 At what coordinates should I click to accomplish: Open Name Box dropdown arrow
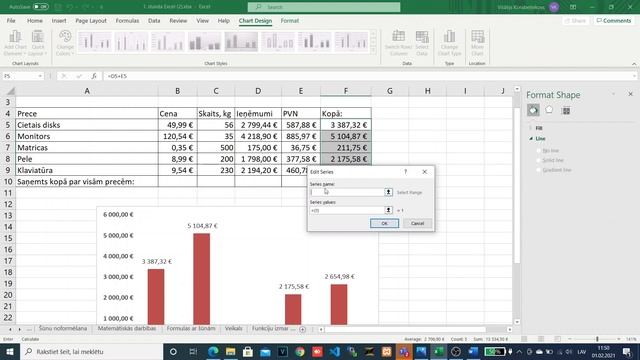point(40,76)
